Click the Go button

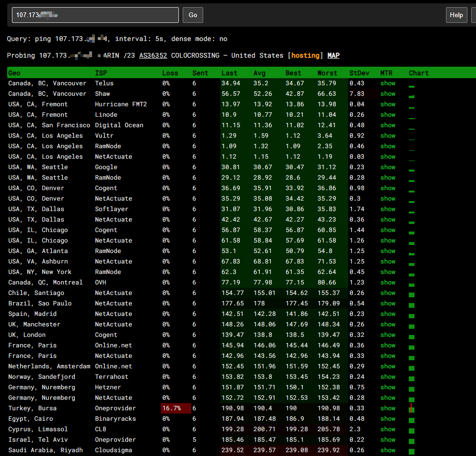pyautogui.click(x=193, y=15)
